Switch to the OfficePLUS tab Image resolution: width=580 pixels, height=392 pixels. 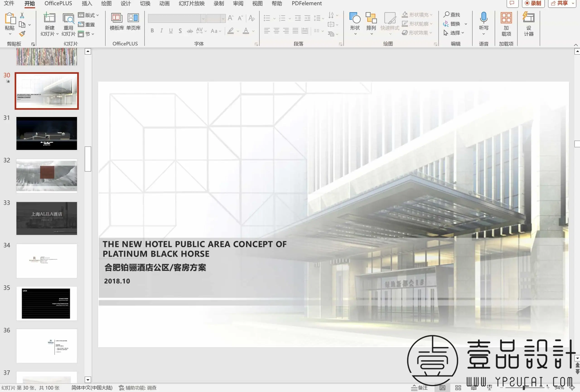pos(58,3)
